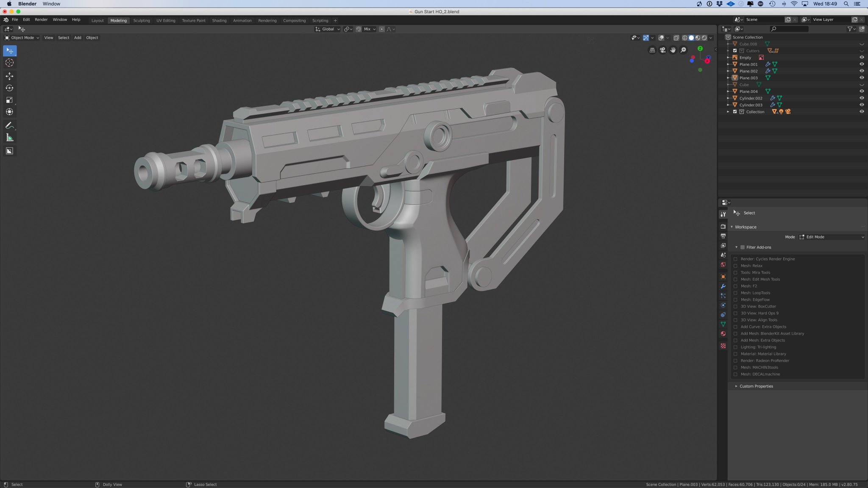Click the outliner search field
The image size is (868, 488).
pyautogui.click(x=789, y=29)
